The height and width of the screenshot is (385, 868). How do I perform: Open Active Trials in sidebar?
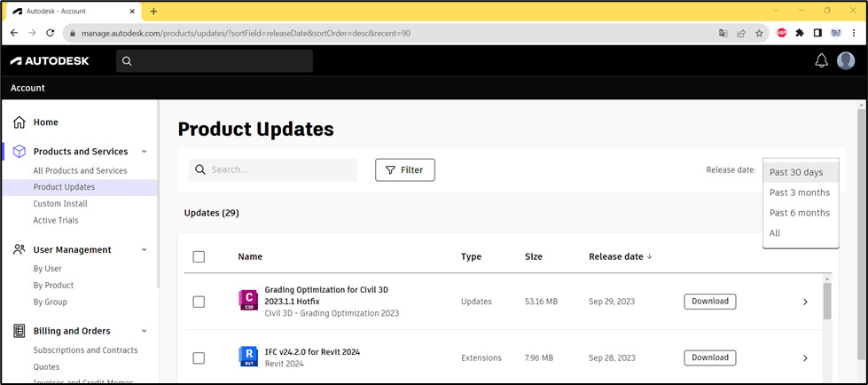[x=56, y=221]
